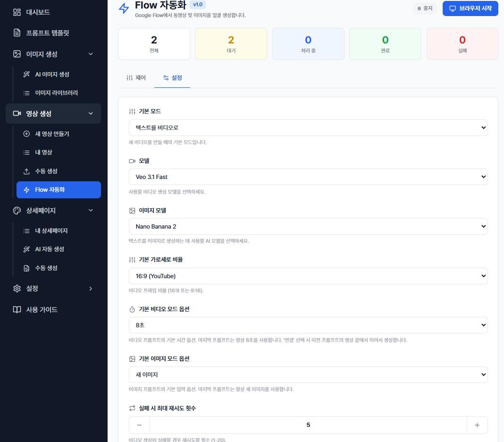Click the 이미지 생성 picture icon

[x=17, y=54]
